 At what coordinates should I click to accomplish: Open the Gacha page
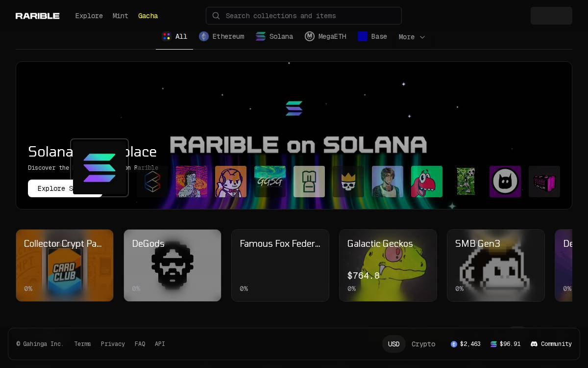tap(148, 16)
